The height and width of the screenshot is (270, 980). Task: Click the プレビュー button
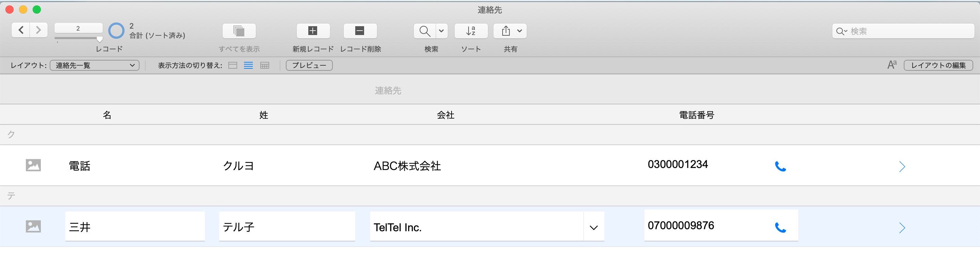309,65
